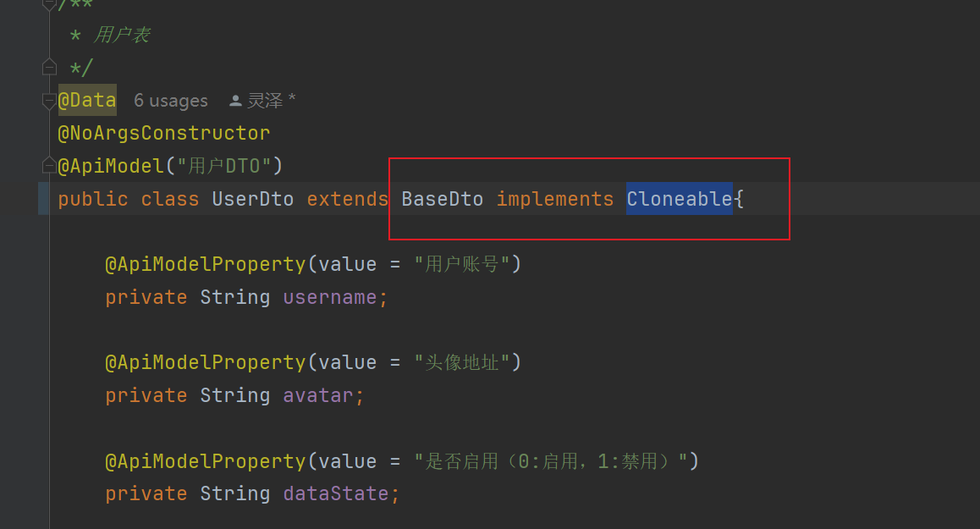Collapse the doc comment at its opening fold marker

click(50, 4)
